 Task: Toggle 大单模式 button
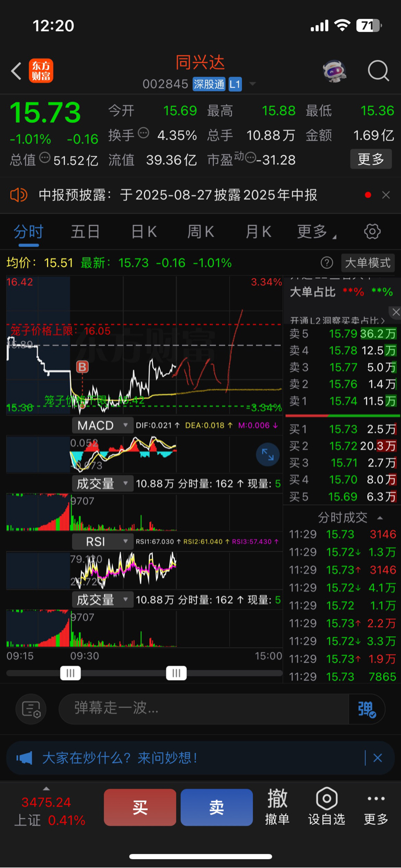point(368,263)
